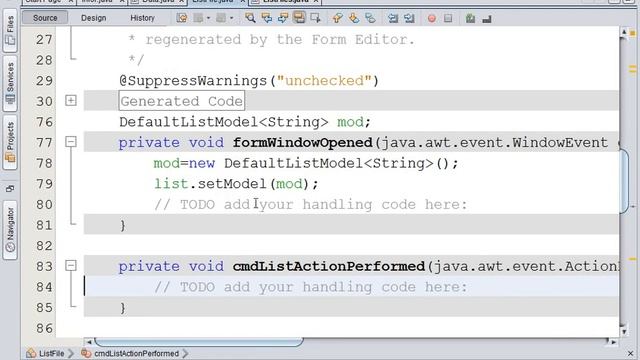Click line number 29 in the gutter
640x360 pixels.
(44, 80)
